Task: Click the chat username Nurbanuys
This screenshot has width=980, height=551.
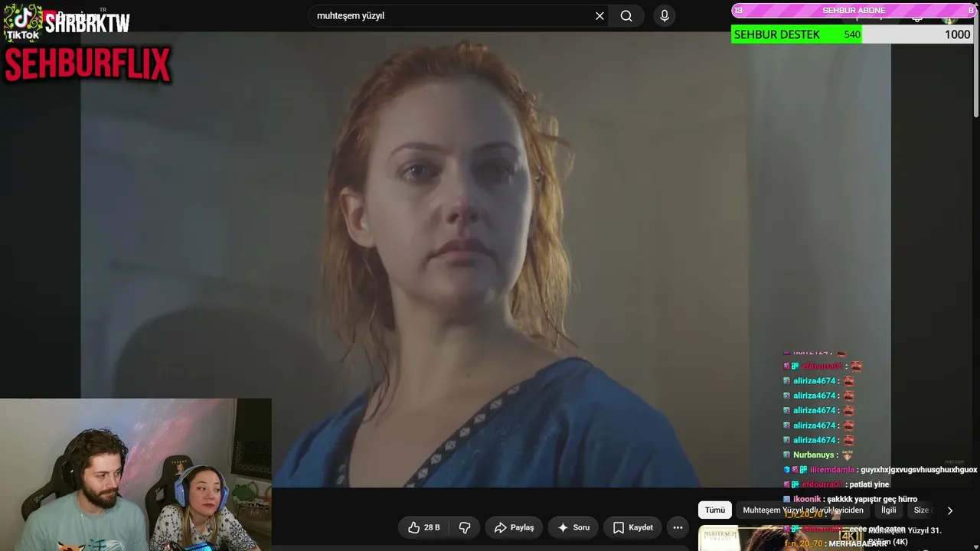Action: [815, 455]
